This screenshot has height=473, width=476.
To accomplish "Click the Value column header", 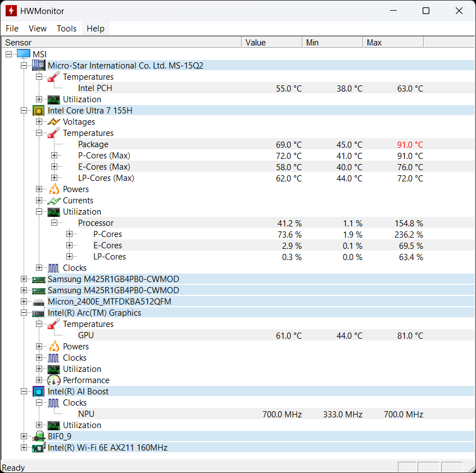I will point(272,43).
